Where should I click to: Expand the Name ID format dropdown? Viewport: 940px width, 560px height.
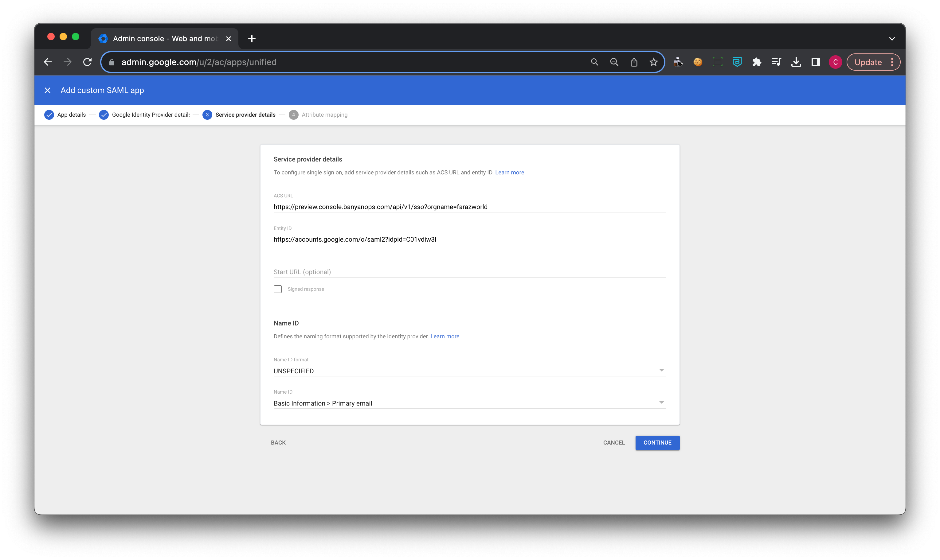469,371
